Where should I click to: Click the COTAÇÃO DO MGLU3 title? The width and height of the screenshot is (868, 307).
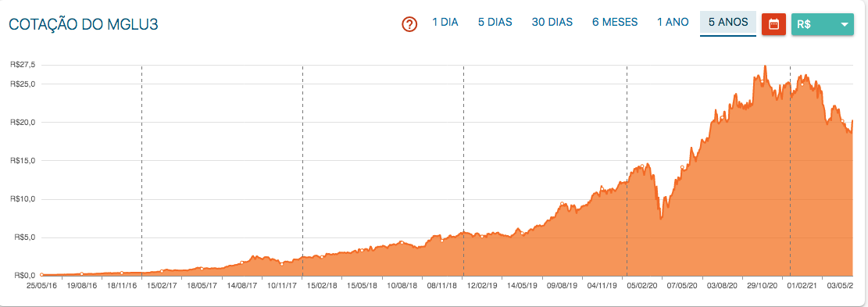pos(83,25)
